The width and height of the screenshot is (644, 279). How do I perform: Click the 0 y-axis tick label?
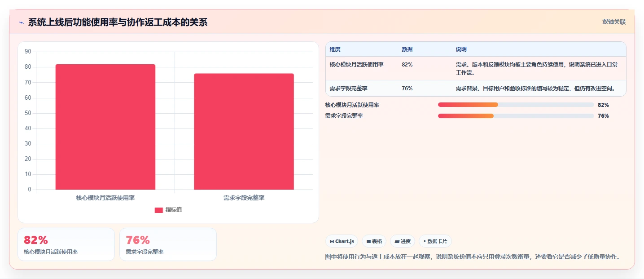point(30,190)
